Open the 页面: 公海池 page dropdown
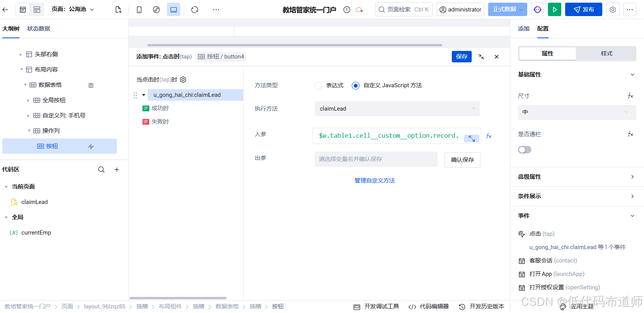Screen dimensions: 644x313 (73, 9)
